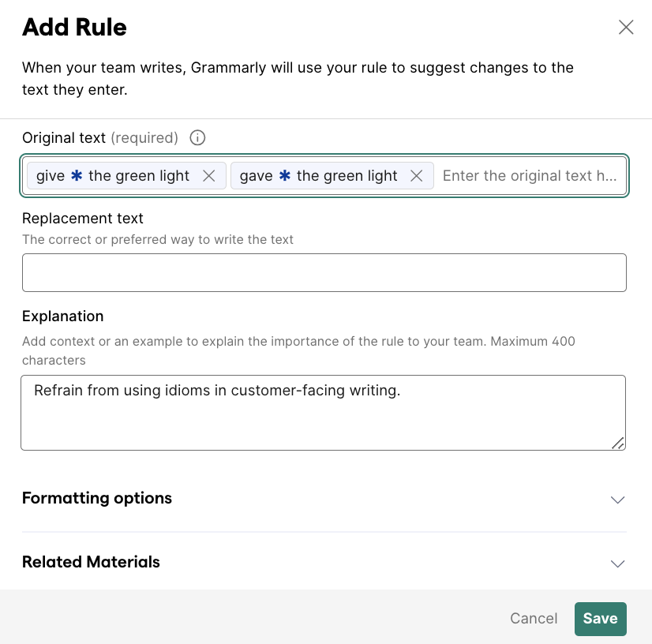Image resolution: width=652 pixels, height=644 pixels.
Task: Save the new rule
Action: pyautogui.click(x=601, y=619)
